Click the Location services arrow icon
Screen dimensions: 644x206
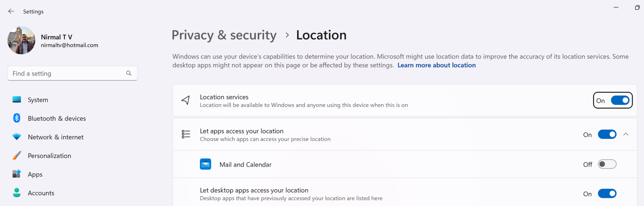click(186, 100)
